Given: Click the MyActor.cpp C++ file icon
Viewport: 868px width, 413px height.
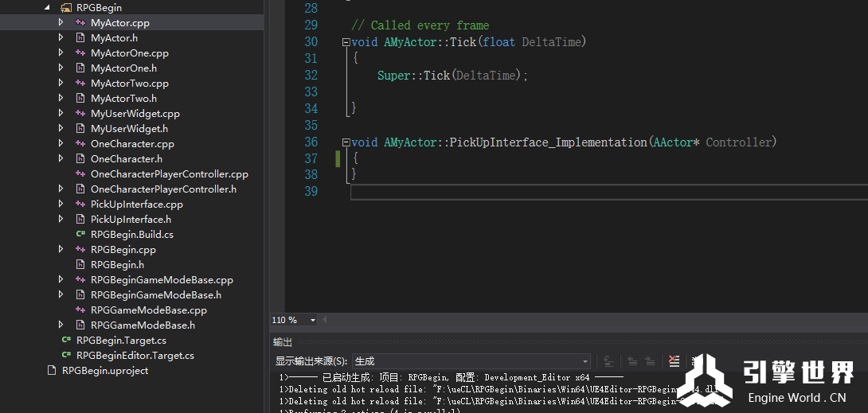Looking at the screenshot, I should coord(80,22).
